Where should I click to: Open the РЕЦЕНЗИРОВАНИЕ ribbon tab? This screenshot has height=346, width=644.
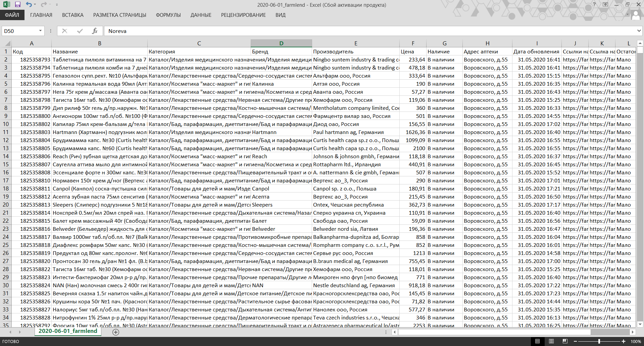point(243,15)
